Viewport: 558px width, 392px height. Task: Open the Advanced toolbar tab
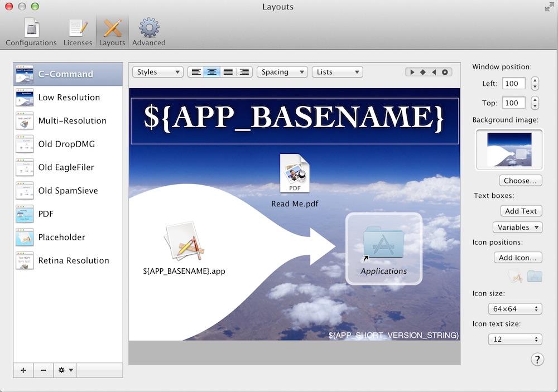click(149, 32)
